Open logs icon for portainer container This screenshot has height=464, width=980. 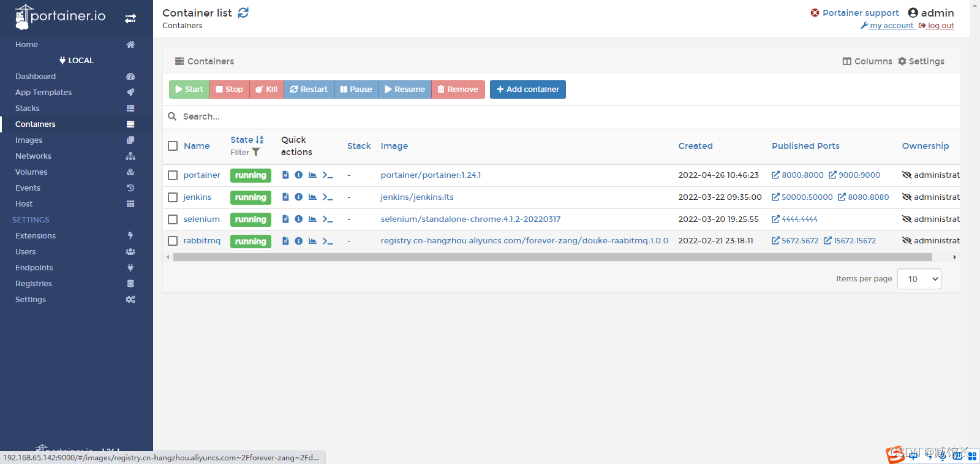point(285,175)
